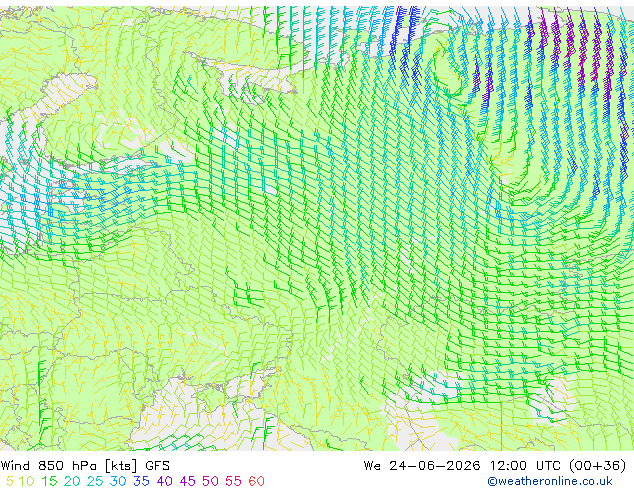Image resolution: width=634 pixels, height=490 pixels.
Task: Click the magenta legend value 50
Action: coord(210,481)
